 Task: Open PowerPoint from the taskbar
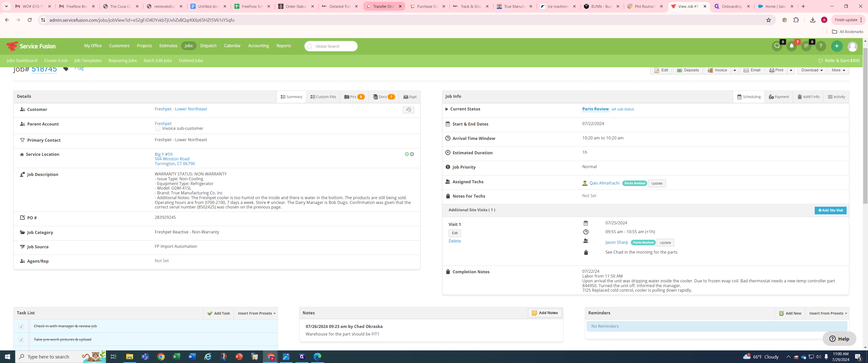pyautogui.click(x=239, y=357)
